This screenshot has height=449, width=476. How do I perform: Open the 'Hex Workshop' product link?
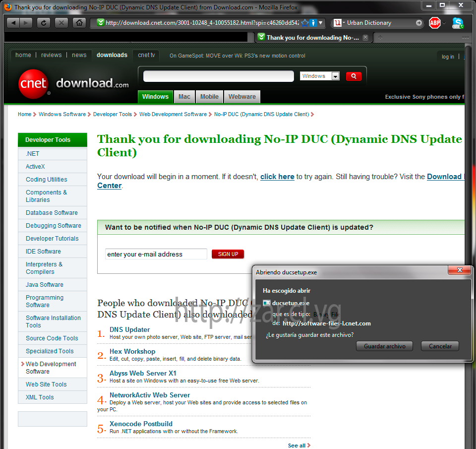click(x=132, y=351)
